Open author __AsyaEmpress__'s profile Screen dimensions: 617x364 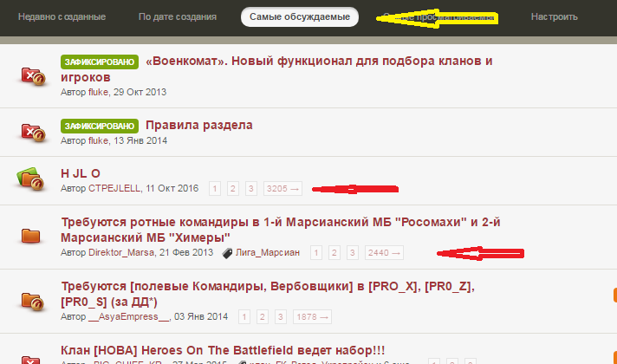tap(128, 317)
